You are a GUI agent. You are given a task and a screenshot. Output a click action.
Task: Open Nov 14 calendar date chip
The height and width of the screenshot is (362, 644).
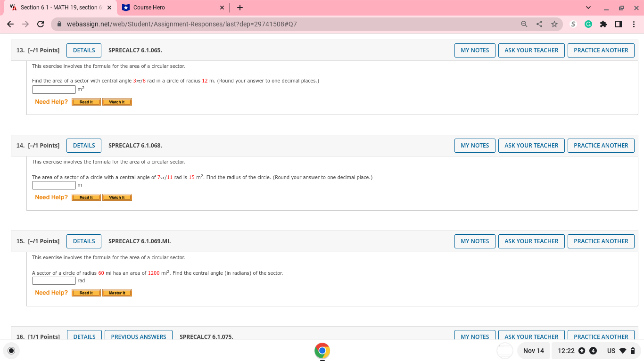pos(533,351)
